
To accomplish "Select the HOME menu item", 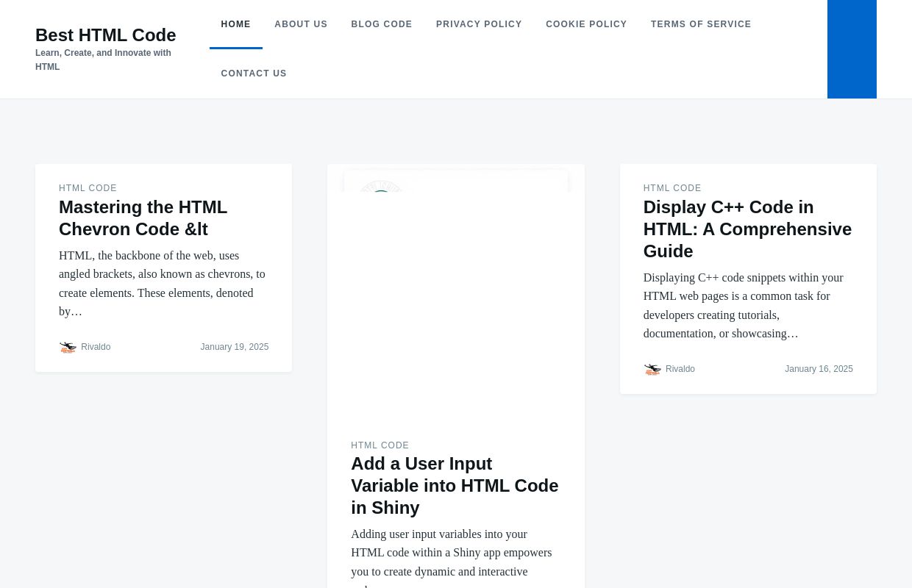I will (x=235, y=24).
